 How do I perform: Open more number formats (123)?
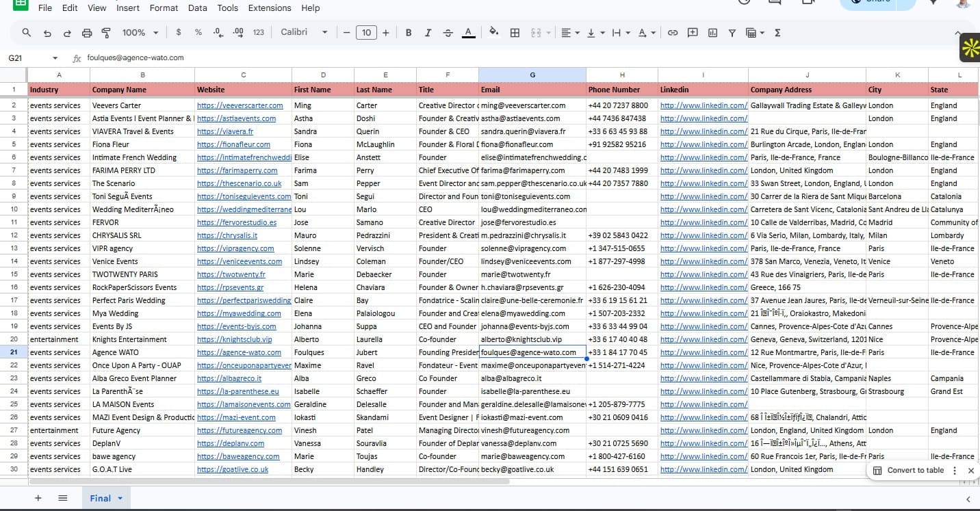pyautogui.click(x=259, y=32)
